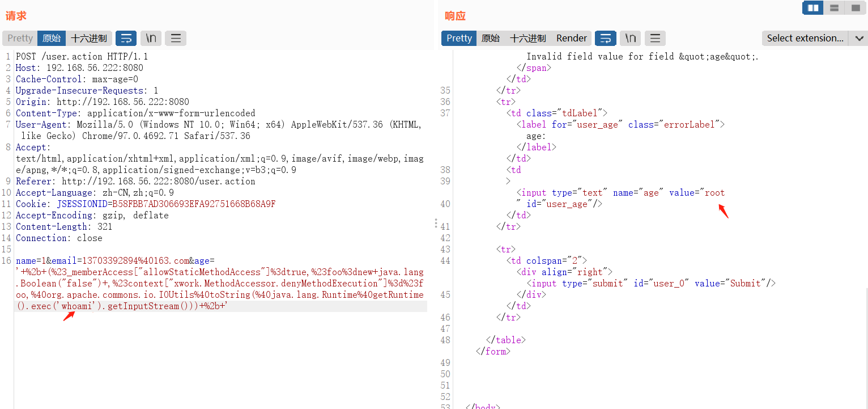The width and height of the screenshot is (868, 409).
Task: Click Cache-Control: max-age=0 header
Action: pyautogui.click(x=77, y=79)
